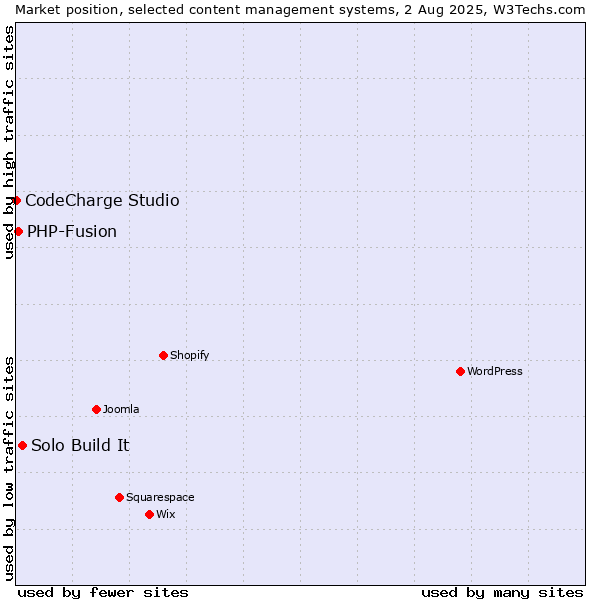Select the 'PHP-Fusion' label
Image resolution: width=600 pixels, height=600 pixels.
[x=72, y=232]
